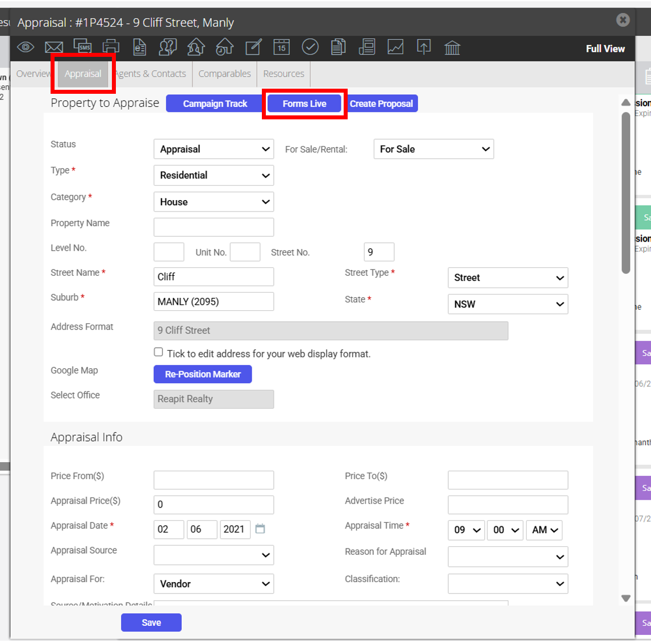
Task: Expand the Category dropdown showing House
Action: pos(214,202)
